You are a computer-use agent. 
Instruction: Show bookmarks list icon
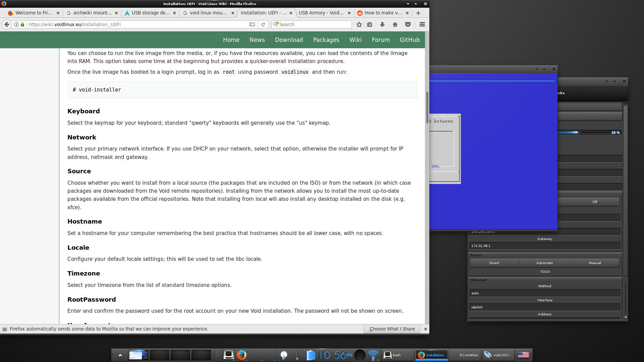(370, 24)
